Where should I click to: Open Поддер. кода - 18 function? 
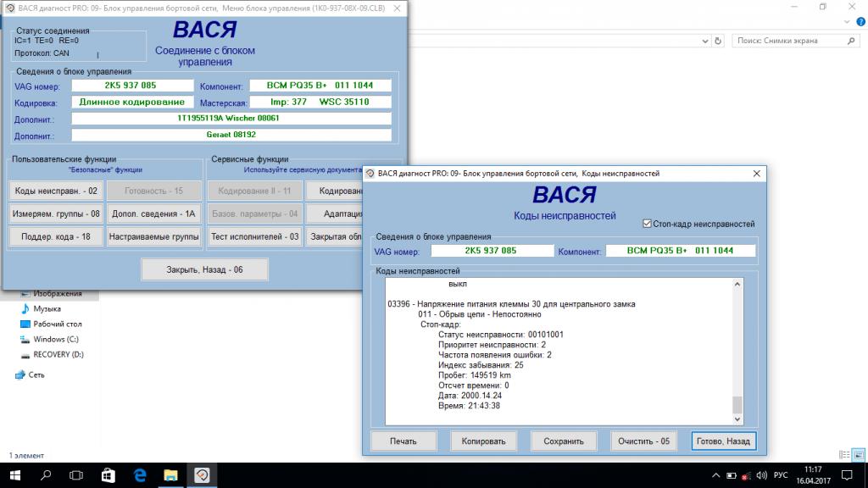pyautogui.click(x=56, y=236)
